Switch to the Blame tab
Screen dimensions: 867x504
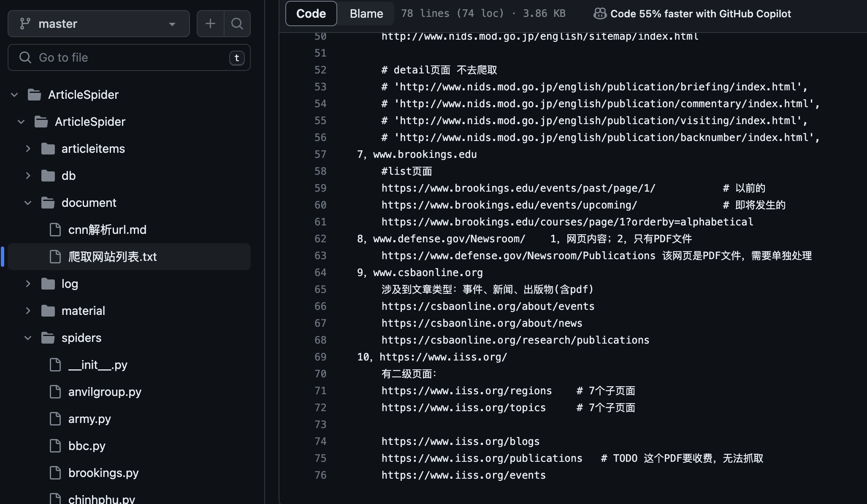[x=366, y=14]
